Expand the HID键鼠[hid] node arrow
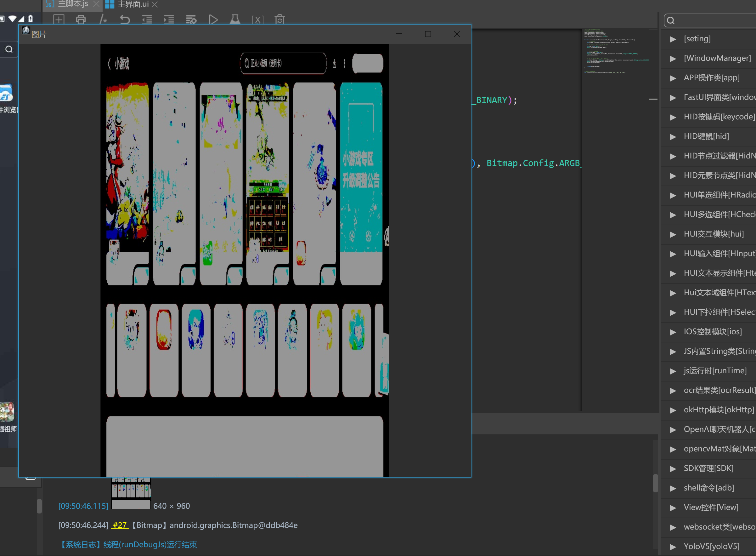The image size is (756, 556). pyautogui.click(x=673, y=137)
